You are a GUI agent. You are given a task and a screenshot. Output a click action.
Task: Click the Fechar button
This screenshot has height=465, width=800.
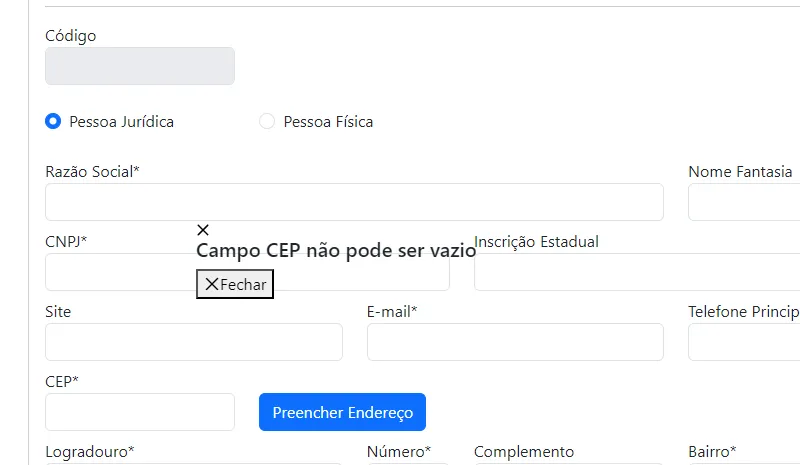pos(235,284)
